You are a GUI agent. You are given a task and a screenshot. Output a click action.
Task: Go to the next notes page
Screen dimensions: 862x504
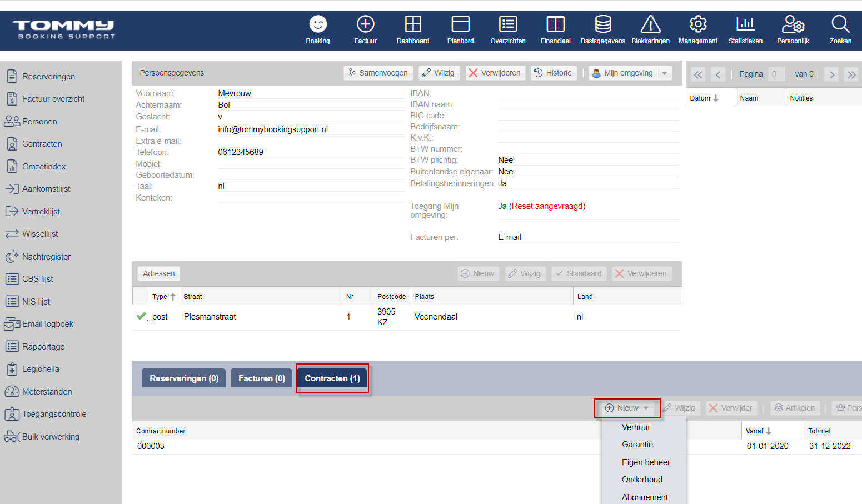pos(831,74)
